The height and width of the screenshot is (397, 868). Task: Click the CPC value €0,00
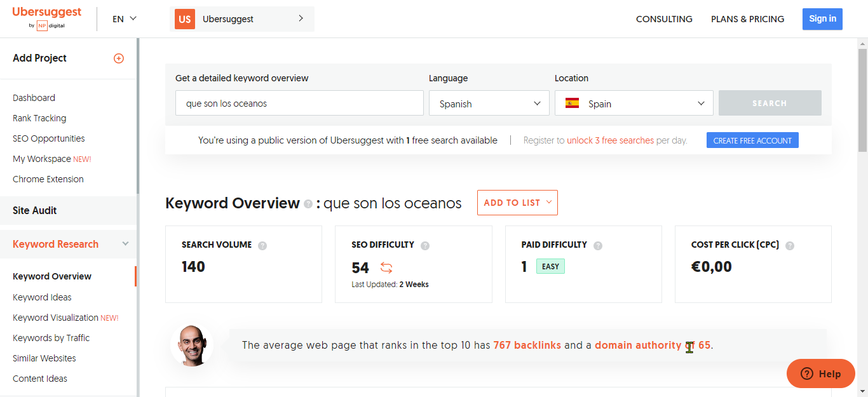(x=712, y=267)
